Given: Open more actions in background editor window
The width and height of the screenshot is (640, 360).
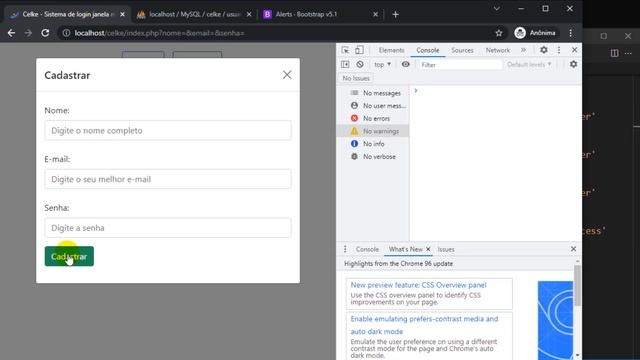Looking at the screenshot, I should tap(628, 53).
